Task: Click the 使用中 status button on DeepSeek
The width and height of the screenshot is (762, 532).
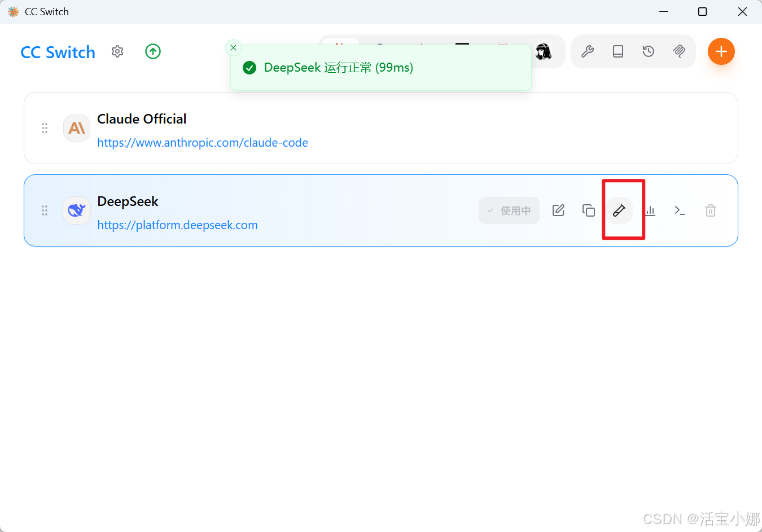Action: pyautogui.click(x=509, y=210)
